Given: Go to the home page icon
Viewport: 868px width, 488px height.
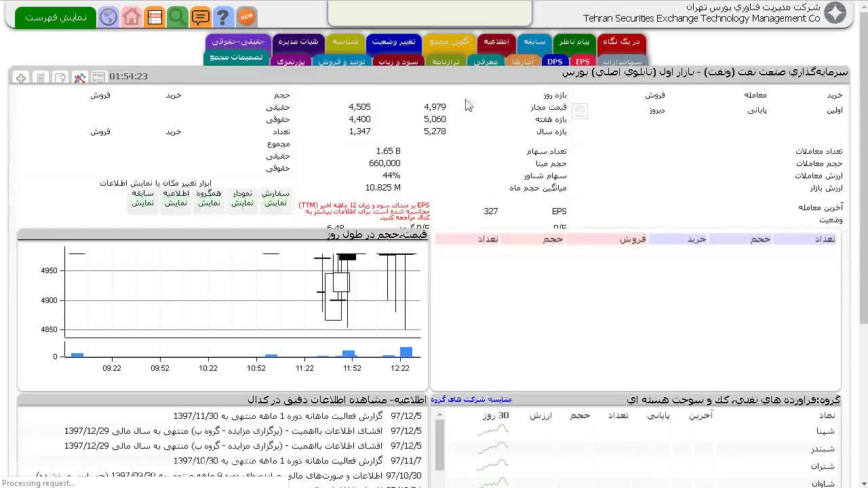Looking at the screenshot, I should coord(132,17).
